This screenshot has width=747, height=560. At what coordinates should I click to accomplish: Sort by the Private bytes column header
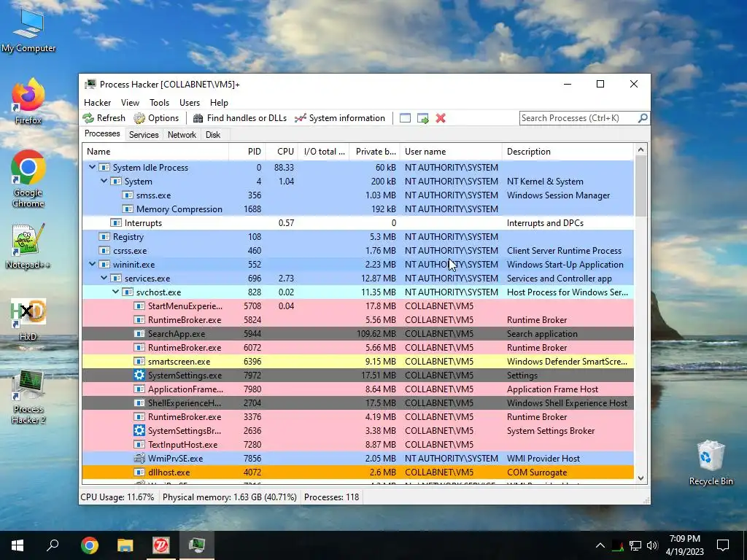click(x=375, y=152)
